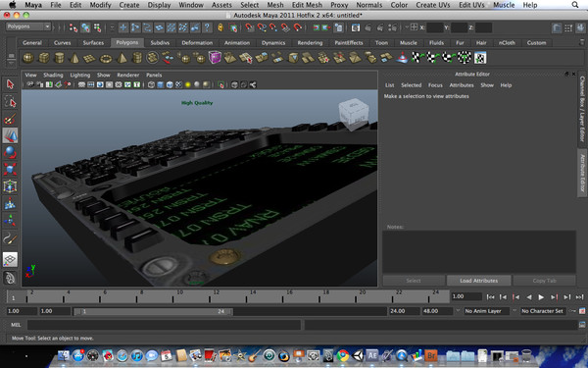Viewport: 588px width, 368px height.
Task: Create a polygon torus from shelf
Action: (106, 58)
